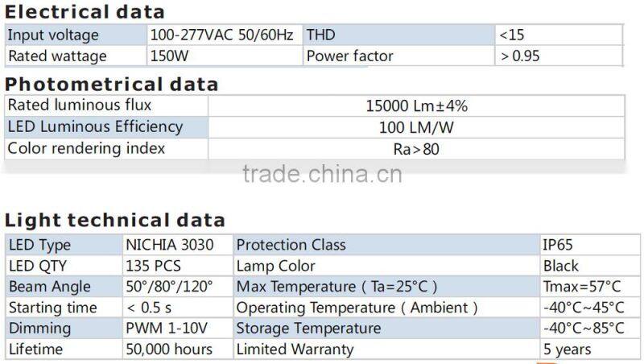Select the Power factor label cell
This screenshot has height=364, width=644.
point(350,56)
